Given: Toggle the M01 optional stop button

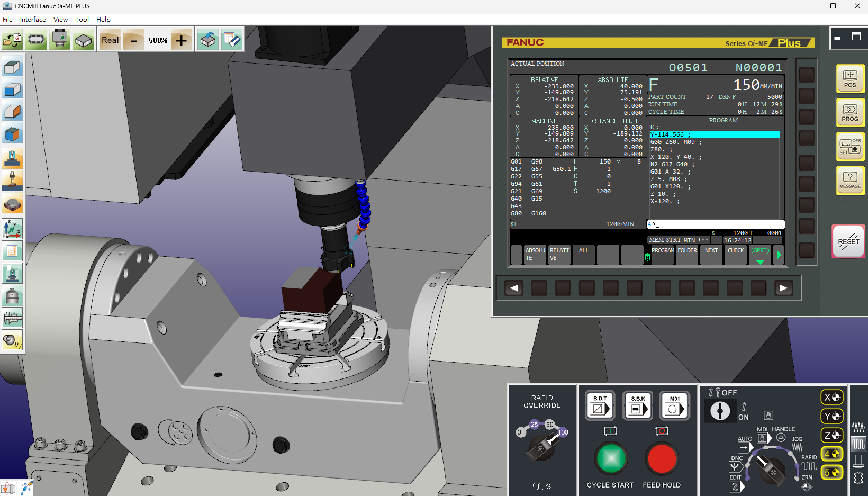Looking at the screenshot, I should [675, 405].
